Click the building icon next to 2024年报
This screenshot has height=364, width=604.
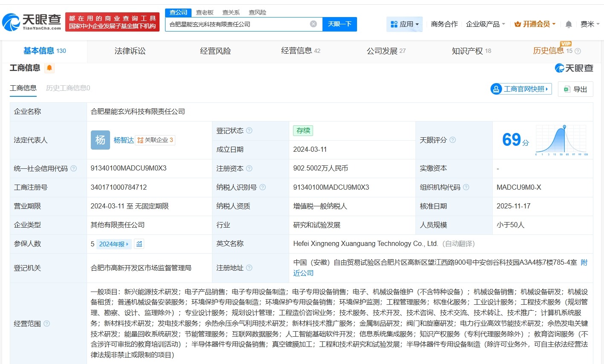tap(139, 243)
